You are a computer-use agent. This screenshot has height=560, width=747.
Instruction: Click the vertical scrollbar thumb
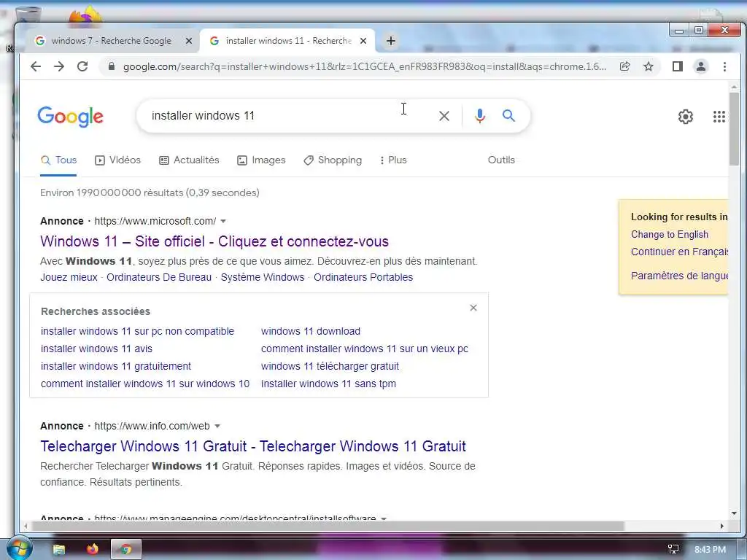click(734, 130)
